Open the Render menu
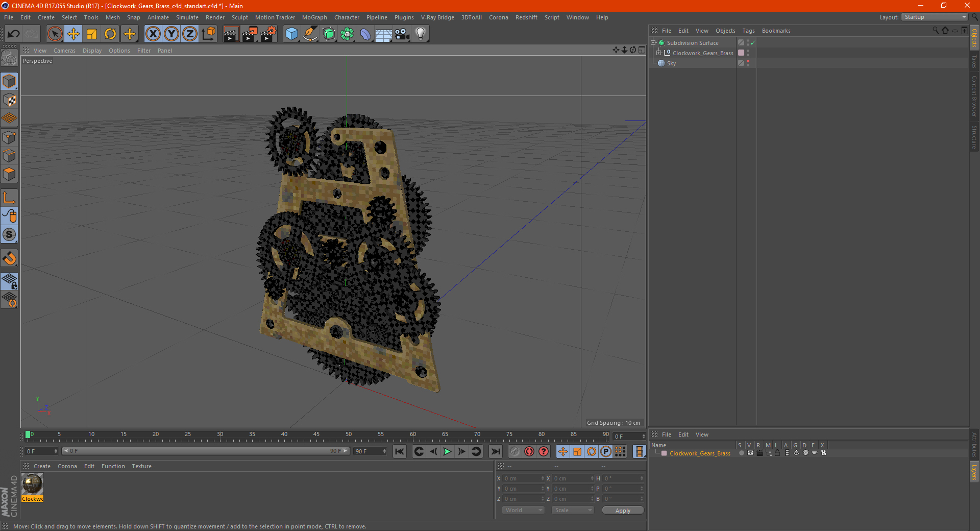980x531 pixels. coord(215,17)
